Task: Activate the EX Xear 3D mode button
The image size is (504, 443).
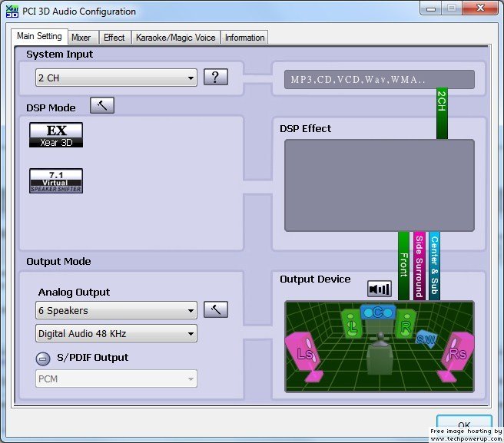Action: tap(56, 135)
